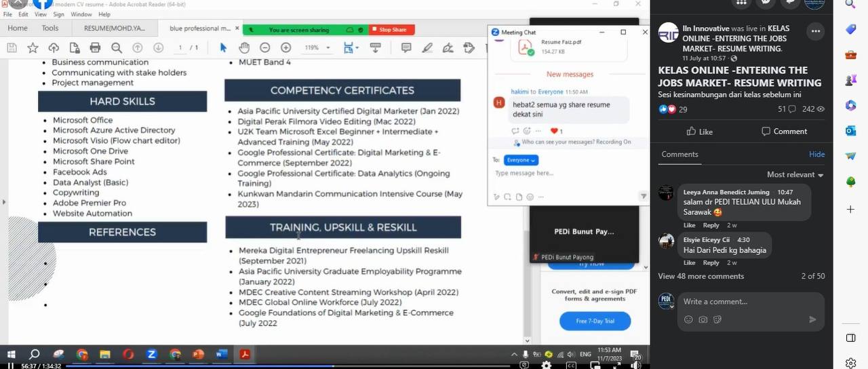Viewport: 868px width, 369px height.
Task: Pause the video playback
Action: [10, 366]
